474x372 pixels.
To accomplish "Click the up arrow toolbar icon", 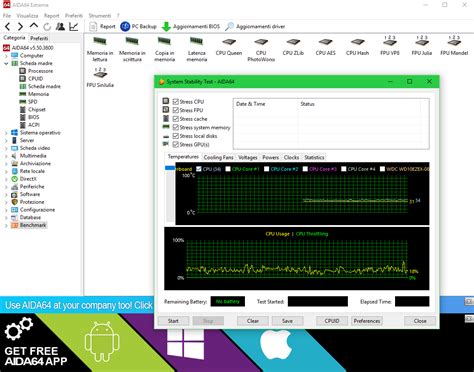I will [x=34, y=26].
